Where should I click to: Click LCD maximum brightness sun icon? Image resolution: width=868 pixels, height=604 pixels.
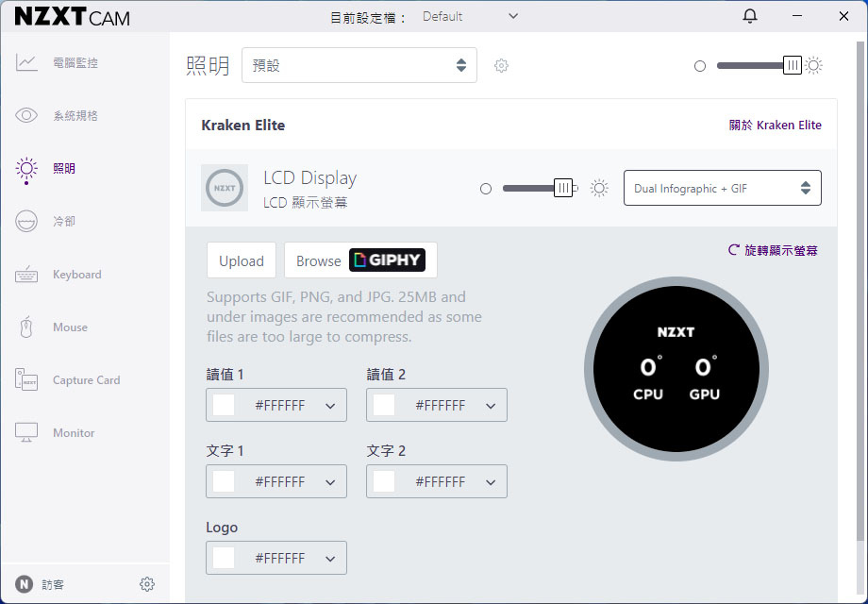click(x=599, y=188)
